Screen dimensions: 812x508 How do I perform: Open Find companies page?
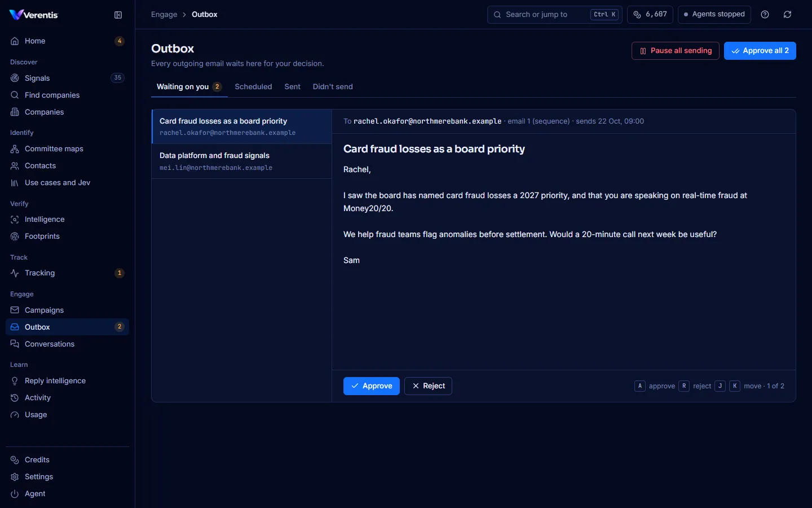click(x=67, y=95)
